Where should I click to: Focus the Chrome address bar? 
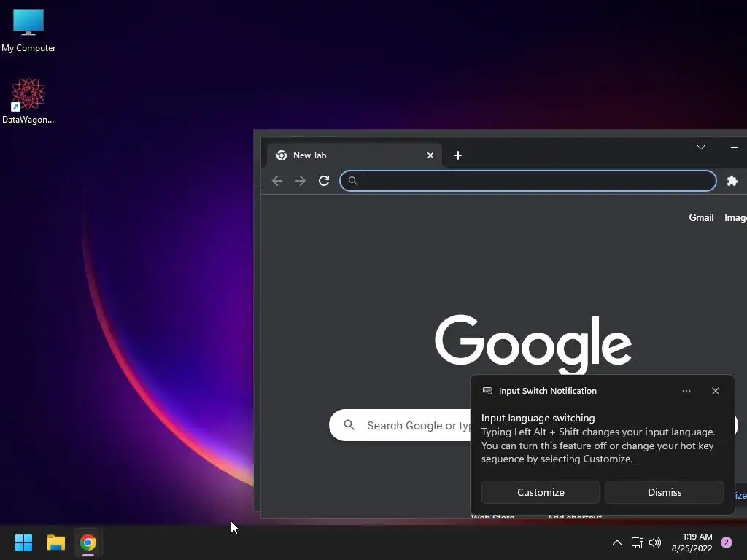(528, 181)
